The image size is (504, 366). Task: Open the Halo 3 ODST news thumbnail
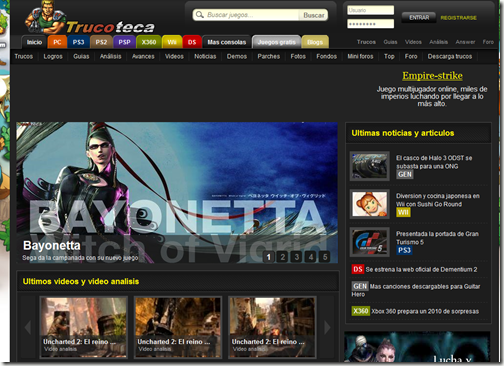pos(369,166)
